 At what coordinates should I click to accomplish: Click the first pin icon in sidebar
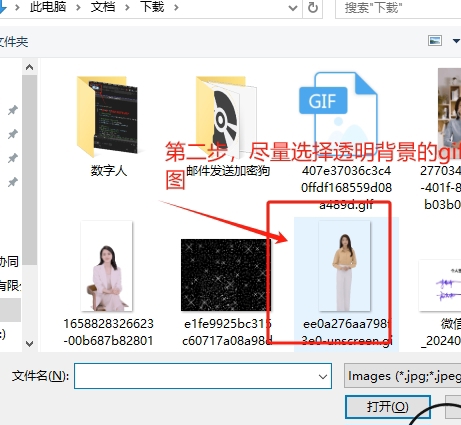13,110
